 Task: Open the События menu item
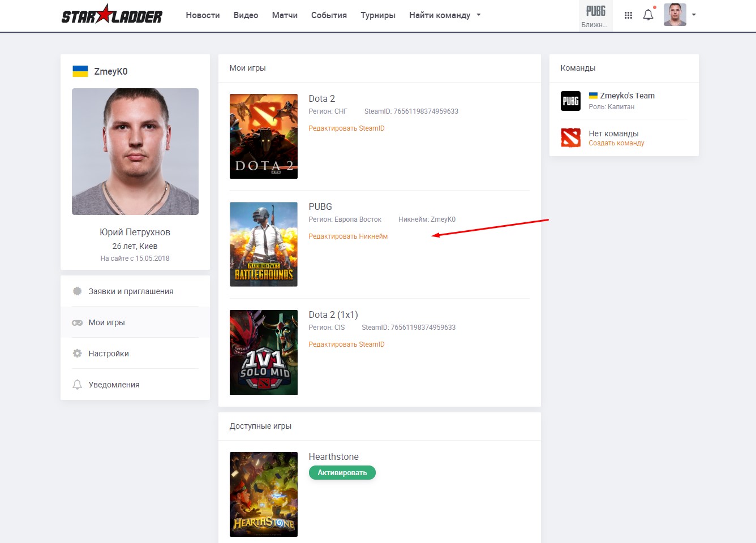tap(329, 15)
